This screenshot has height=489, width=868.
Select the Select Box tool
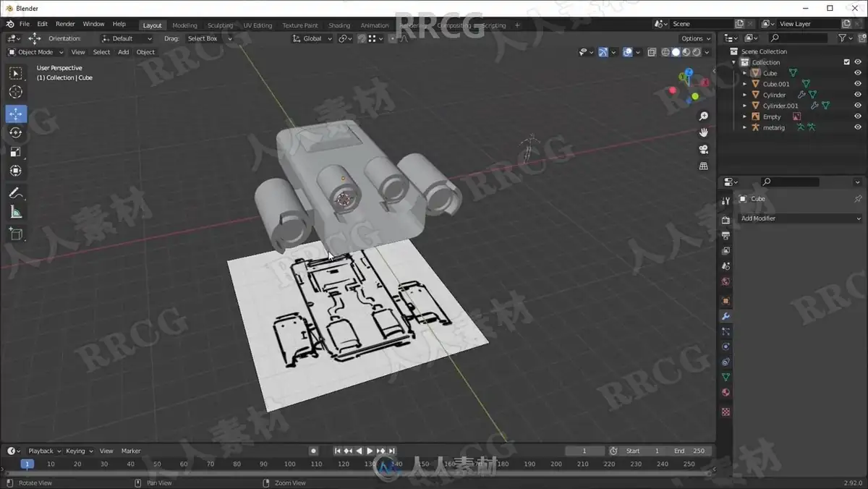[16, 73]
